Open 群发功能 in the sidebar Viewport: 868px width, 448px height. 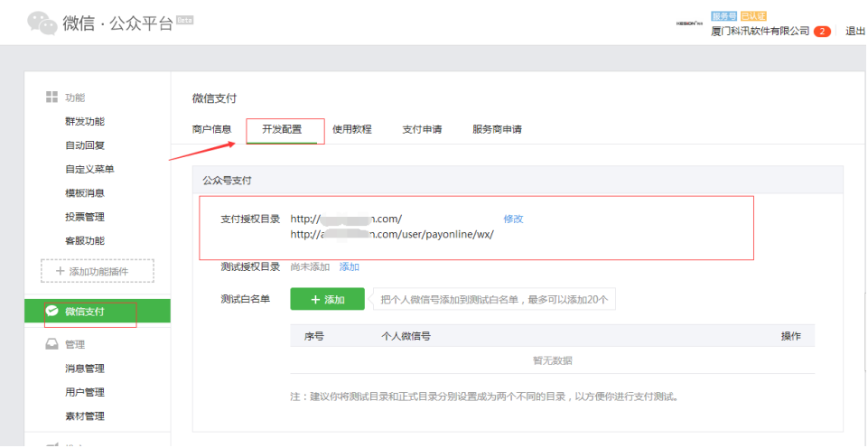pyautogui.click(x=85, y=121)
